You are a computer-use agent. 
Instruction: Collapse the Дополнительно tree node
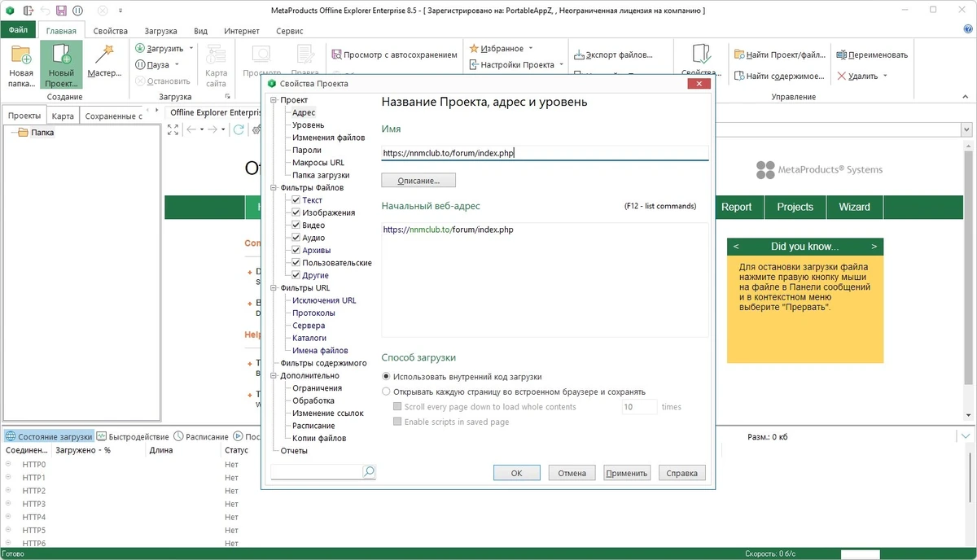[x=274, y=376]
